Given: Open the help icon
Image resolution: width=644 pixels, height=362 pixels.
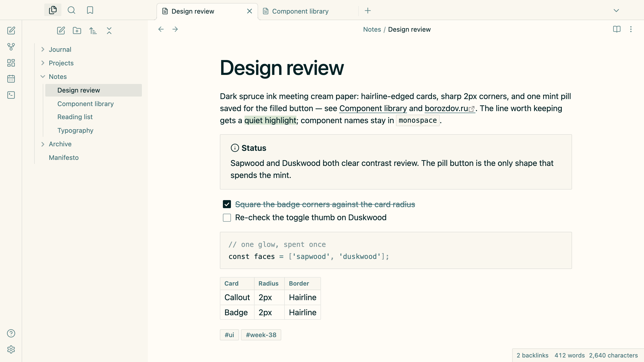Looking at the screenshot, I should tap(11, 333).
